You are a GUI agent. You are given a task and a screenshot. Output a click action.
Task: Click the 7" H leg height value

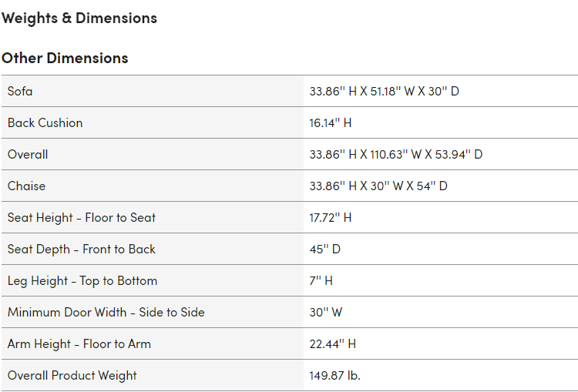[321, 280]
